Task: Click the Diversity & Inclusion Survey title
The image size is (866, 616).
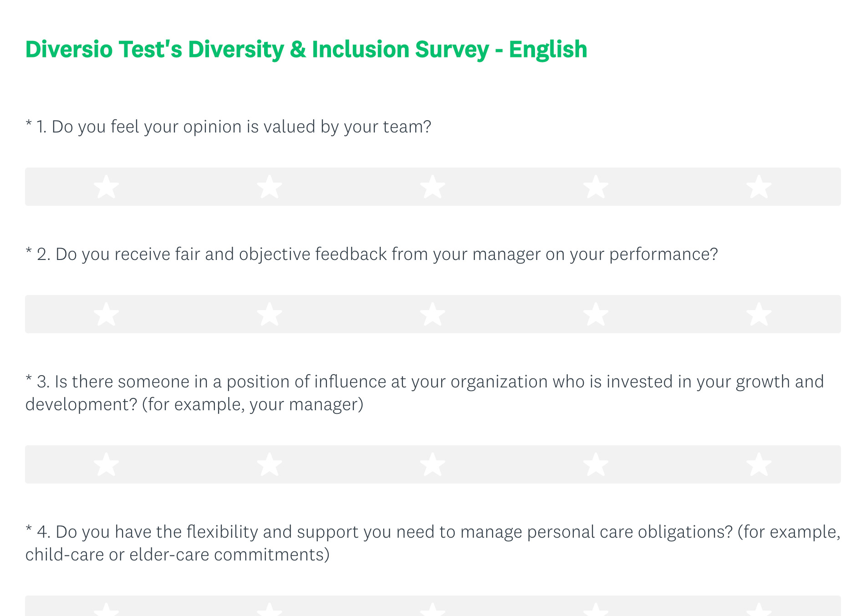Action: pyautogui.click(x=306, y=50)
